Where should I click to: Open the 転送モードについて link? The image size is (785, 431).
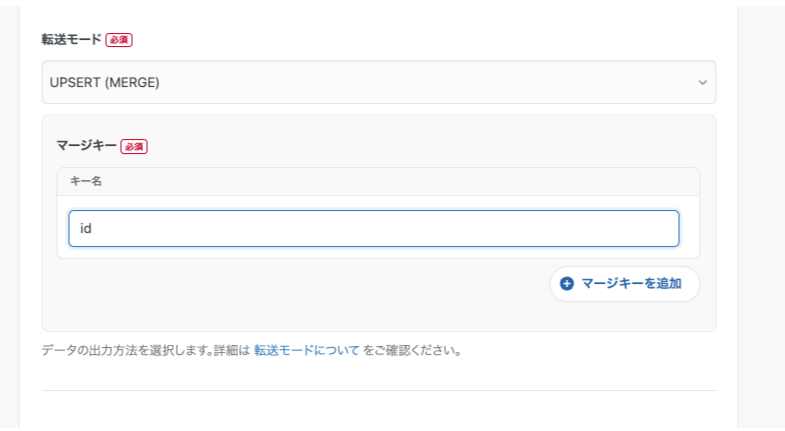[x=306, y=351]
